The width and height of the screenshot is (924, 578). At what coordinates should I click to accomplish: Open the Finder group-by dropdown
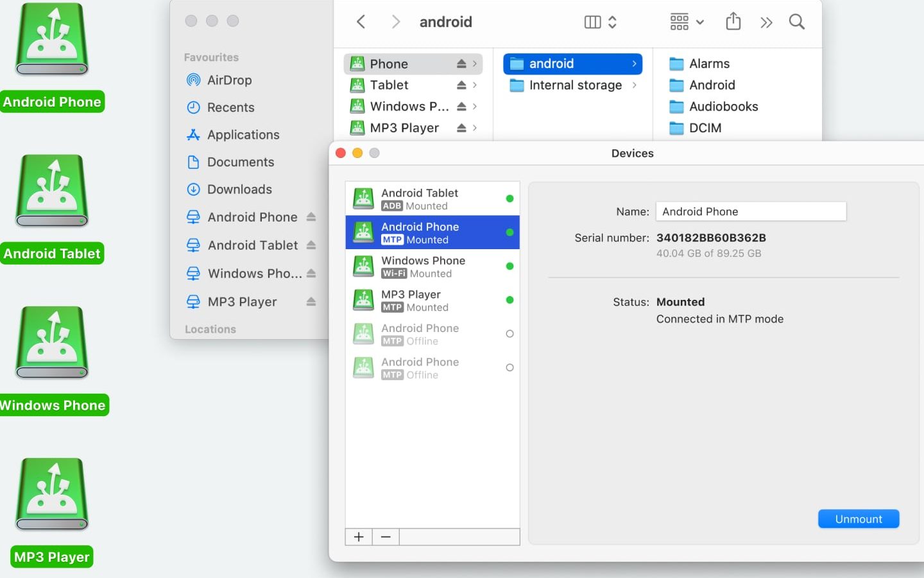(687, 22)
